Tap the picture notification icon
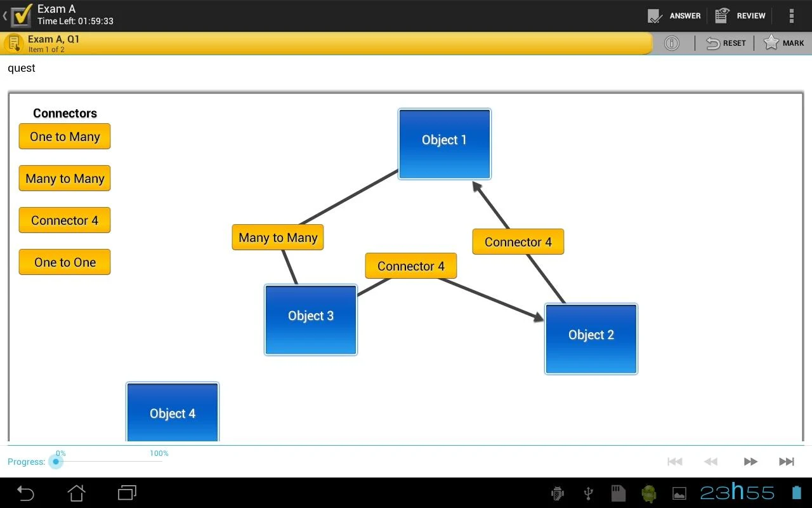Viewport: 812px width, 508px height. click(x=679, y=493)
